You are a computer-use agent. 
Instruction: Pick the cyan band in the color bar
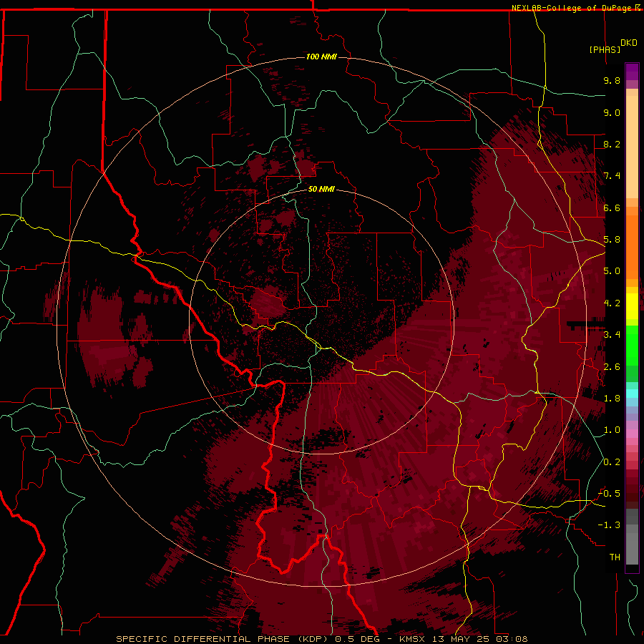point(632,394)
